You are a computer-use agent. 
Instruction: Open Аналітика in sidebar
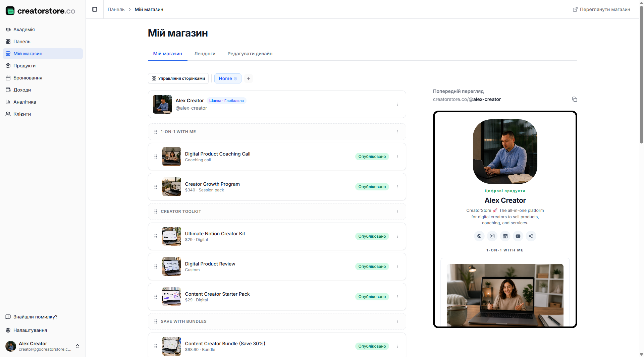[43, 102]
